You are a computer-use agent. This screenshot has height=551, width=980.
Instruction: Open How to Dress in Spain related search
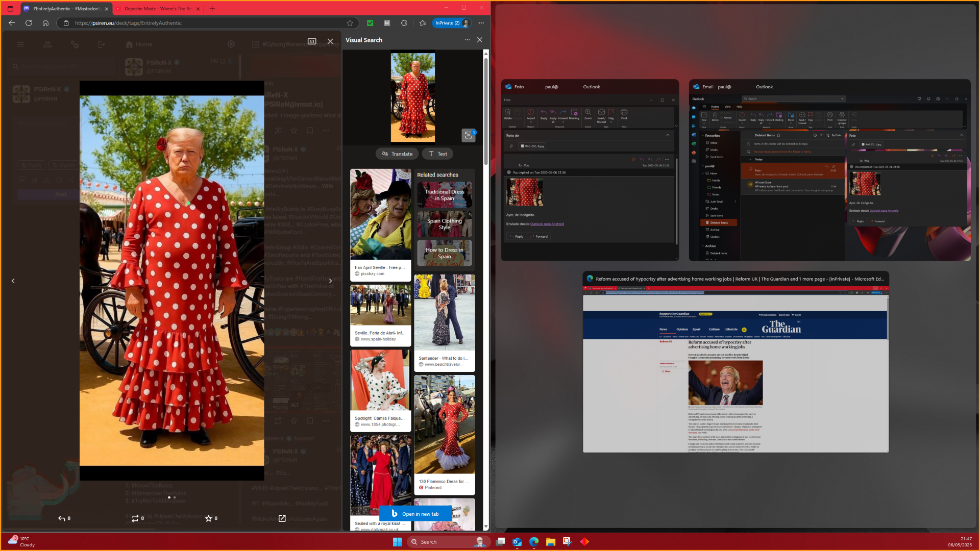445,253
